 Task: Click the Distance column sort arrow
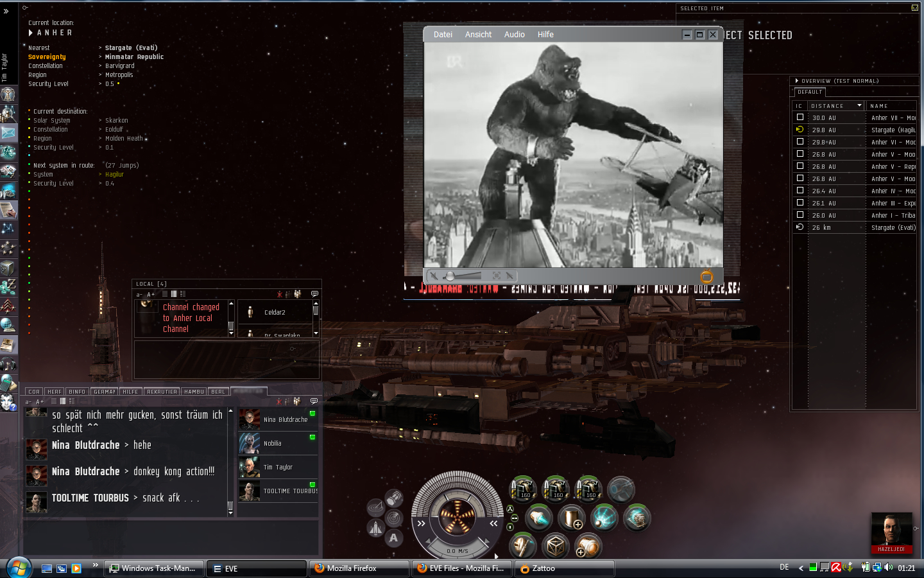859,105
